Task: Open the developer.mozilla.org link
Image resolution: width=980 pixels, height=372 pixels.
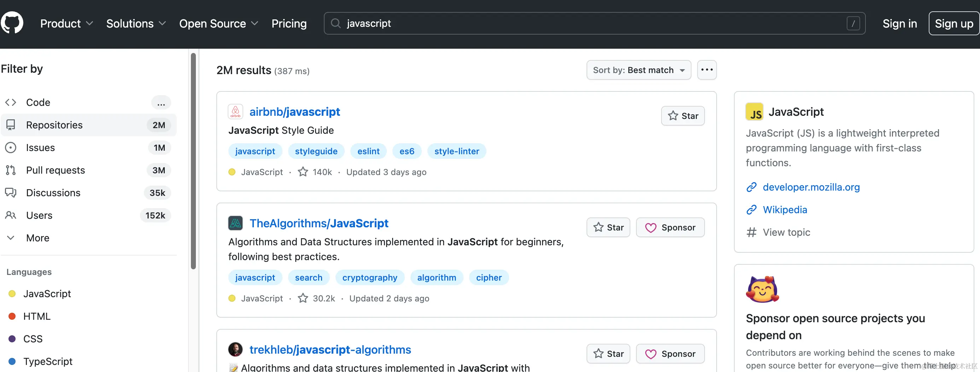Action: pos(811,187)
